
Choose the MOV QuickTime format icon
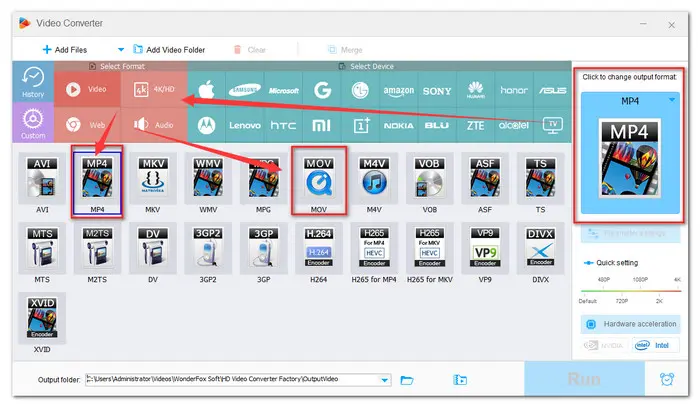point(319,178)
